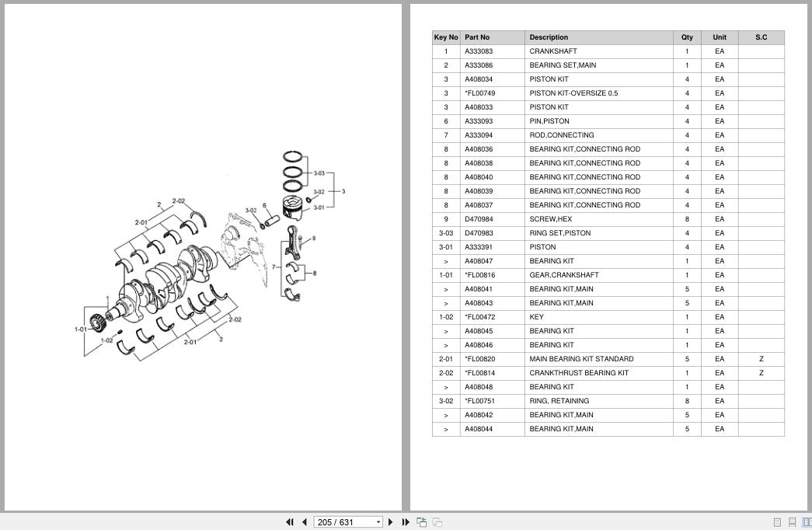Switch to continuous scrolling view
This screenshot has width=812, height=530.
792,522
